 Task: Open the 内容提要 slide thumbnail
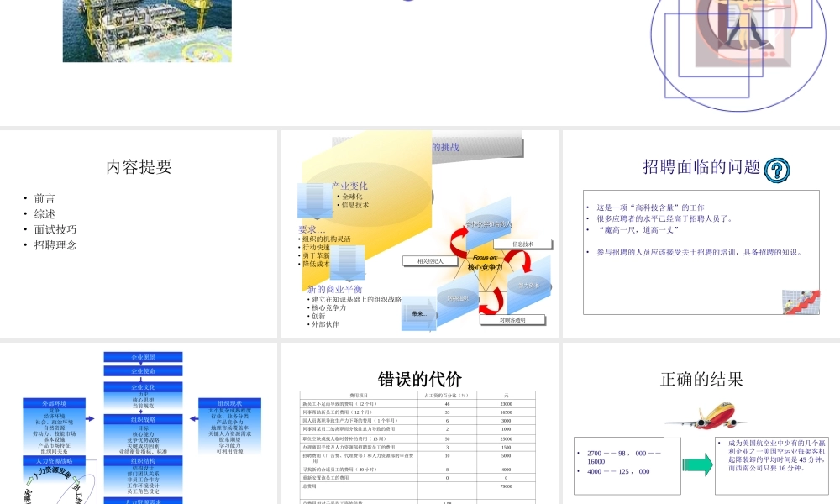click(x=139, y=234)
